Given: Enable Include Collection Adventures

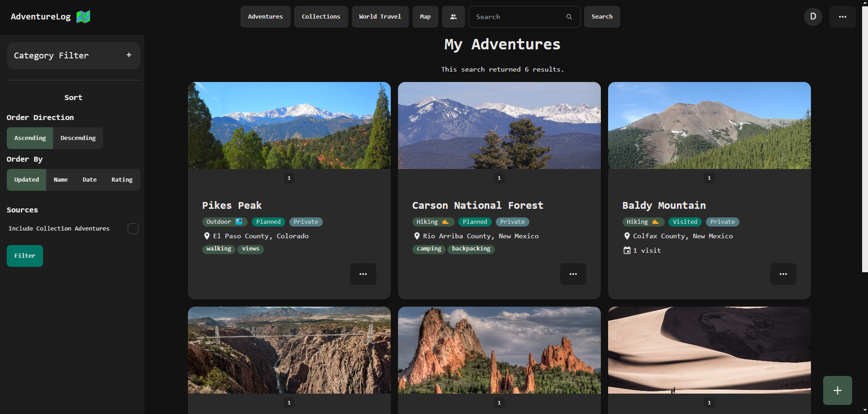Looking at the screenshot, I should click(133, 229).
